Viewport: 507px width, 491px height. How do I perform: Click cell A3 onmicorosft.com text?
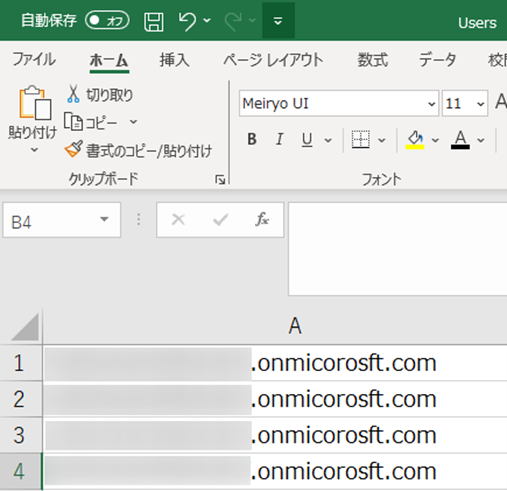coord(344,435)
